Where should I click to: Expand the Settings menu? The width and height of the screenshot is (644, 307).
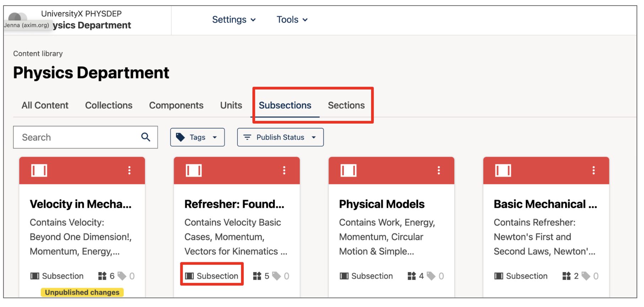(234, 20)
